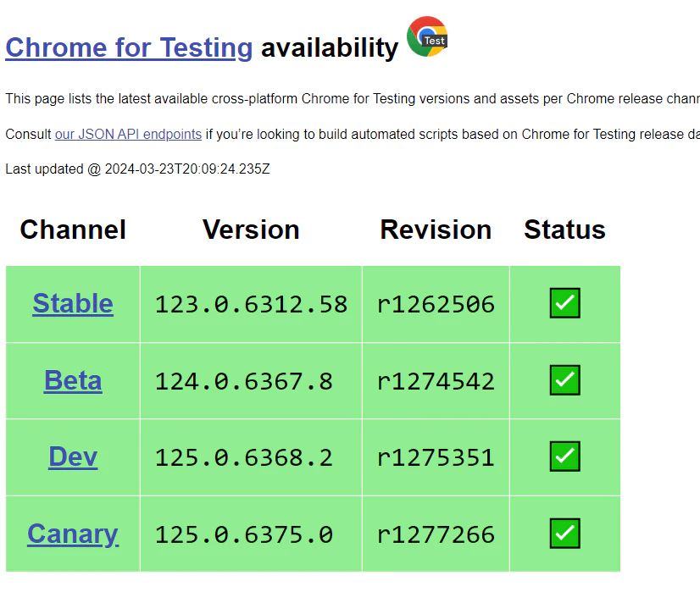Click the Version column header
700x603 pixels.
click(x=251, y=230)
